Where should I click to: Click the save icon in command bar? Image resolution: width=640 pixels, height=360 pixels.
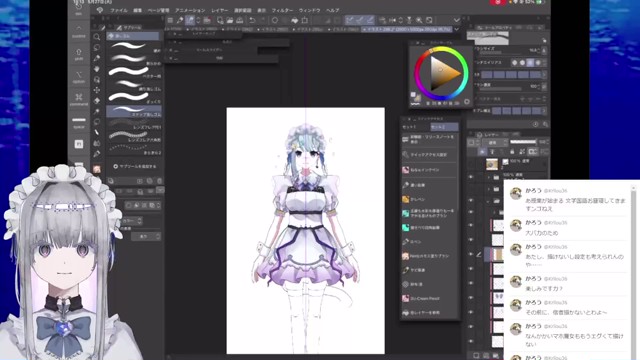(x=240, y=20)
